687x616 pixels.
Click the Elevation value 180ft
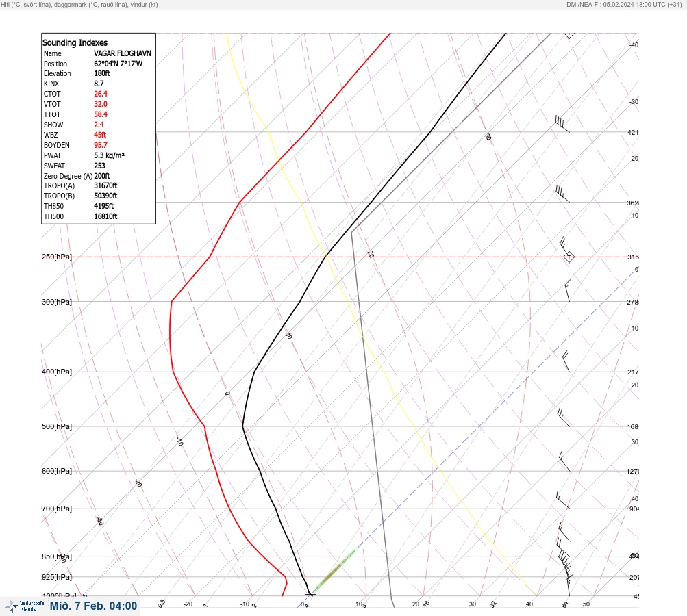101,73
